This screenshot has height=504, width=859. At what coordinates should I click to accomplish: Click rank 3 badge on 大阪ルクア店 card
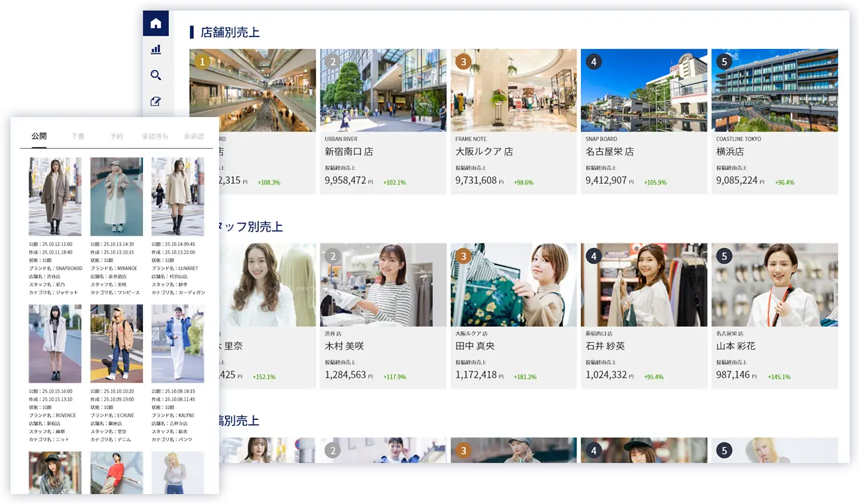pos(463,62)
